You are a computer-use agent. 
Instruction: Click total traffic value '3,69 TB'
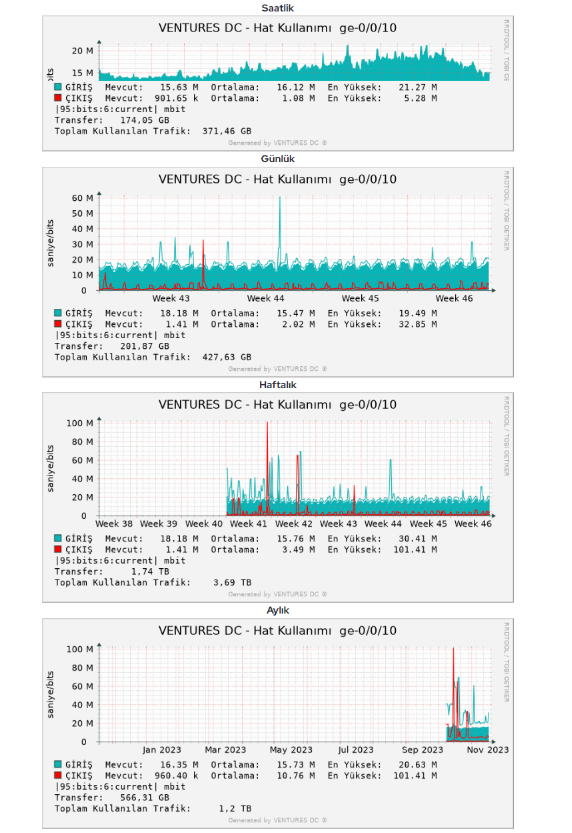[233, 582]
